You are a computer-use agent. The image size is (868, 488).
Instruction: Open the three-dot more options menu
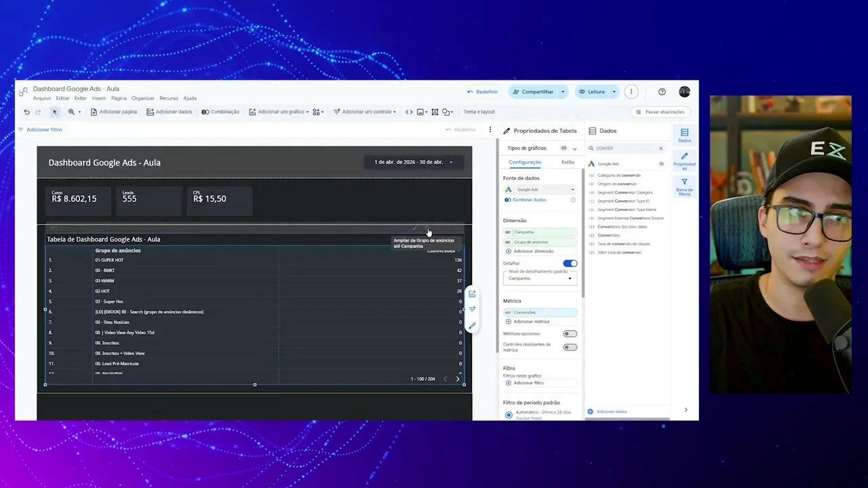click(x=631, y=91)
